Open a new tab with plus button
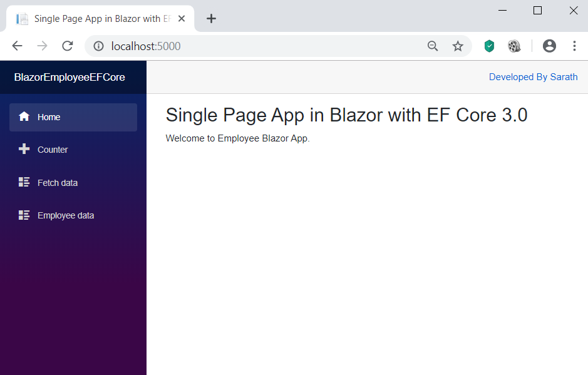The width and height of the screenshot is (588, 375). 211,18
